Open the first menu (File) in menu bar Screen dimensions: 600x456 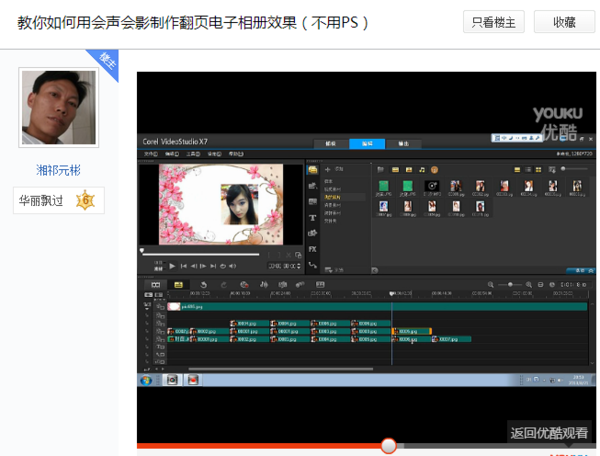pyautogui.click(x=151, y=154)
